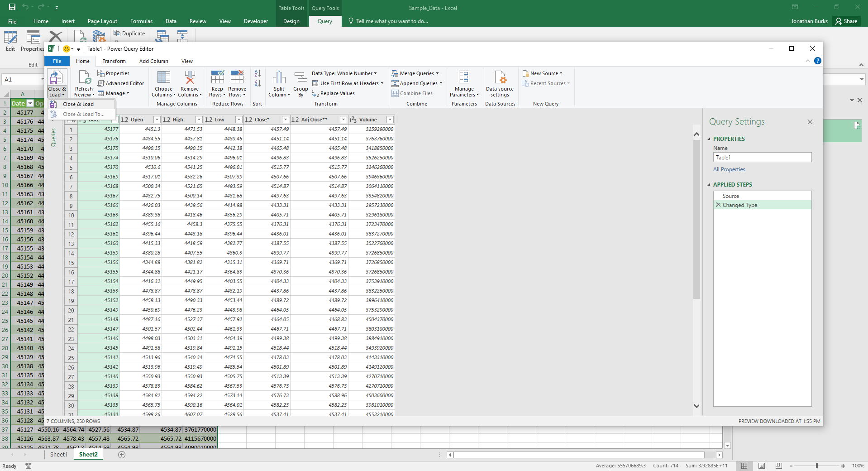Screen dimensions: 868x471
Task: Click the Share button in Excel
Action: 847,21
